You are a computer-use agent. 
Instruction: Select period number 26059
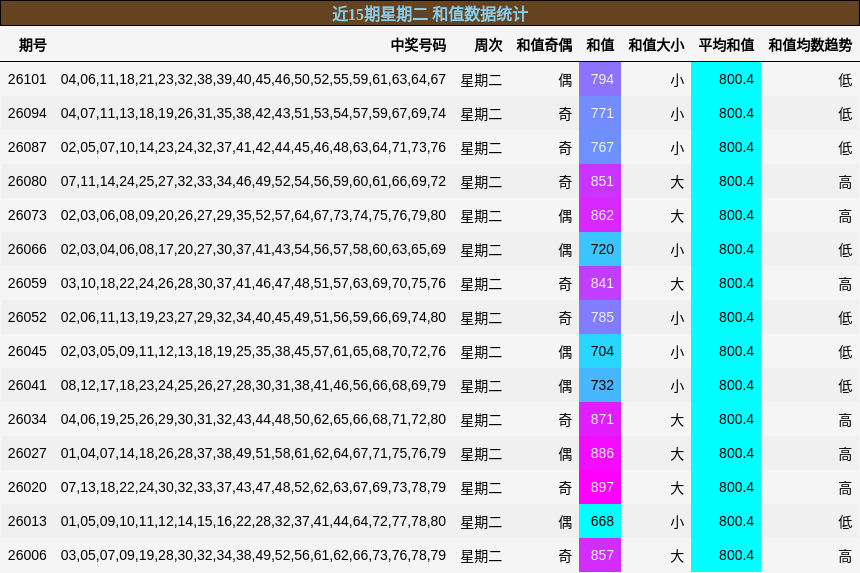27,283
